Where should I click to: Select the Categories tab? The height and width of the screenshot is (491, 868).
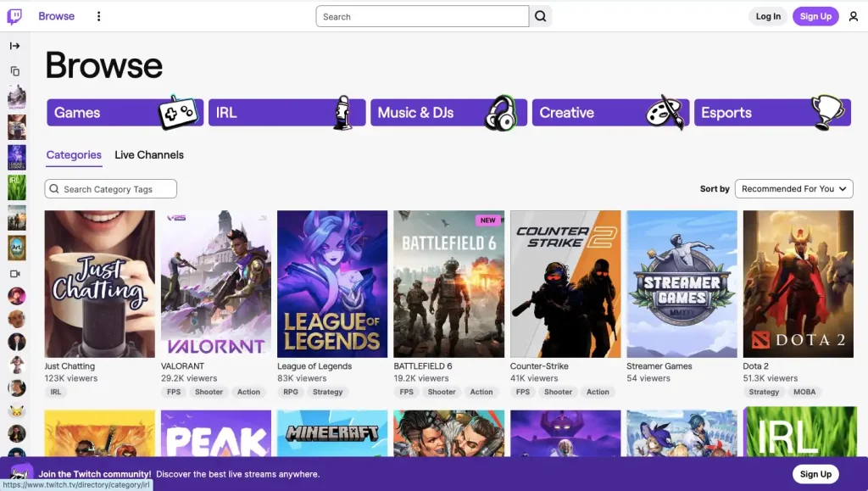(74, 155)
